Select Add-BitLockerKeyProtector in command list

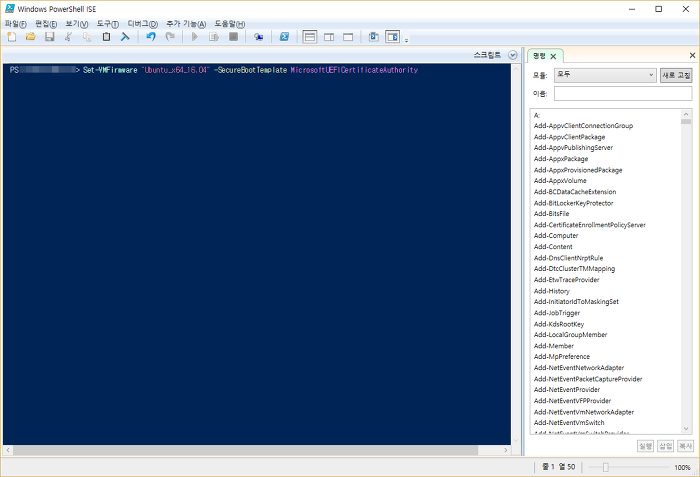[574, 203]
